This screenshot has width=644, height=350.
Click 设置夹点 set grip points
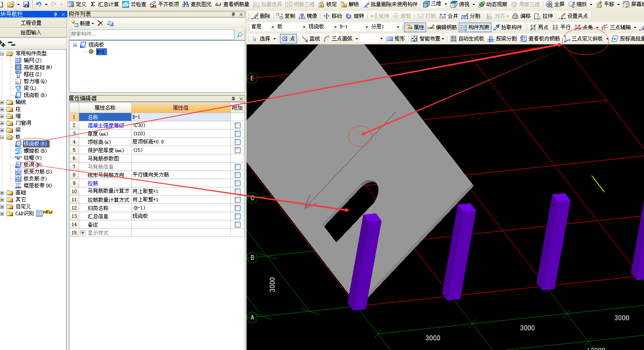coord(574,16)
